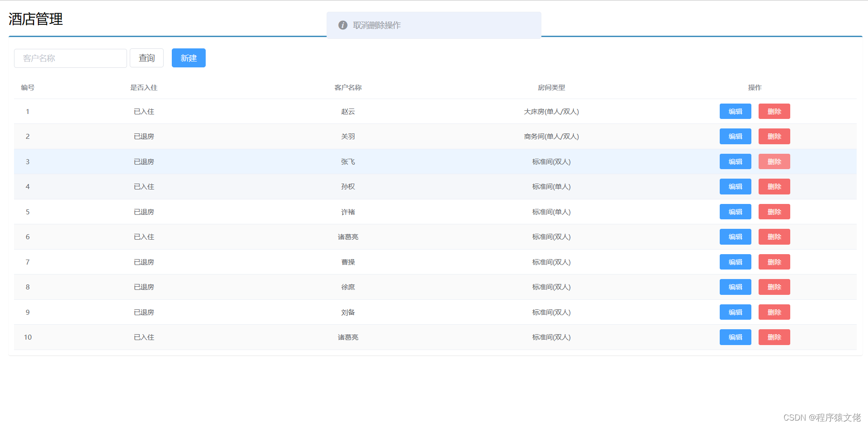Select customer name 赵云

[x=348, y=112]
